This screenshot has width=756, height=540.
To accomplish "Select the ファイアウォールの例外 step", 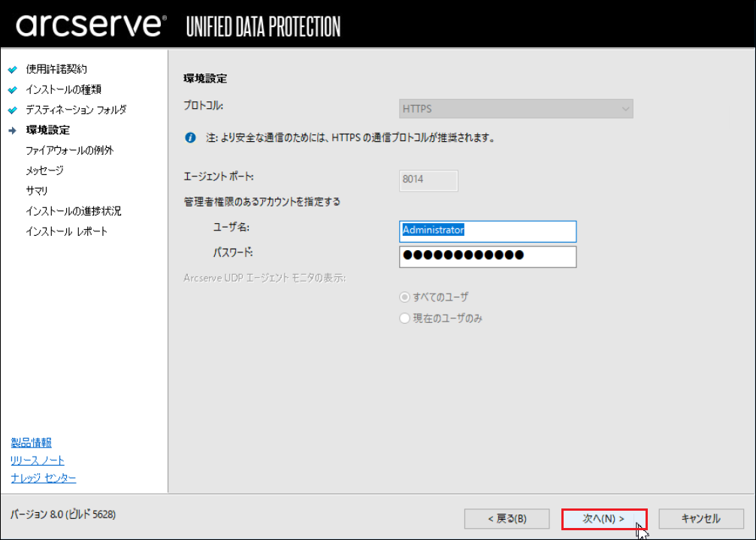I will [69, 150].
